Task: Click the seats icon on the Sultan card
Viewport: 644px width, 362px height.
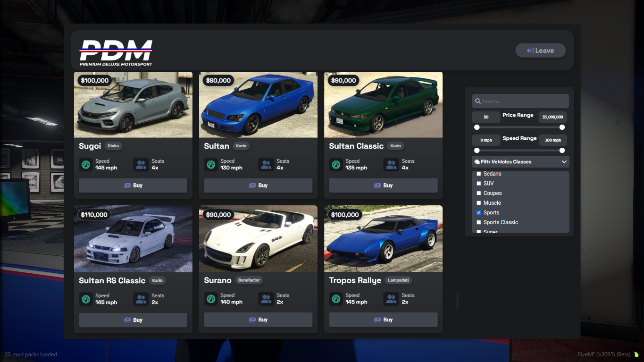Action: [266, 165]
